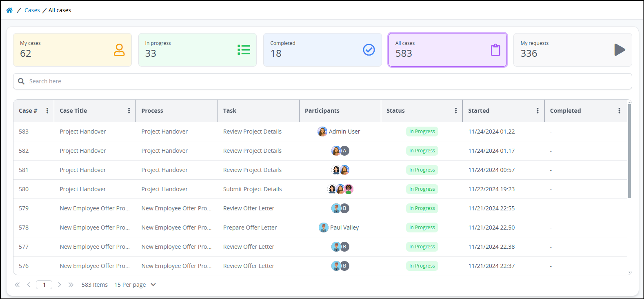Go to last page arrow

[71, 285]
